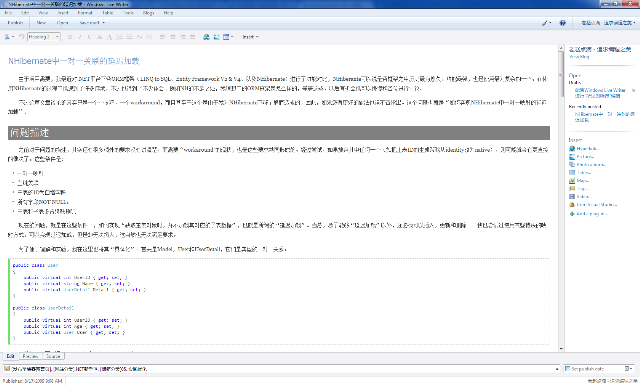The width and height of the screenshot is (640, 385).
Task: Click the View Blog link in the sidebar
Action: tap(579, 57)
